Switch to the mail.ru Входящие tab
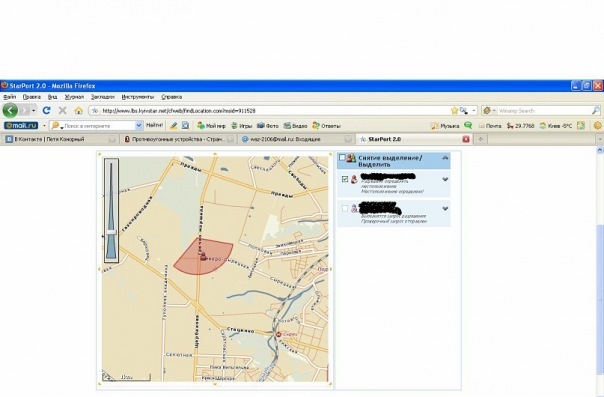Screen dimensions: 604x397 296,139
